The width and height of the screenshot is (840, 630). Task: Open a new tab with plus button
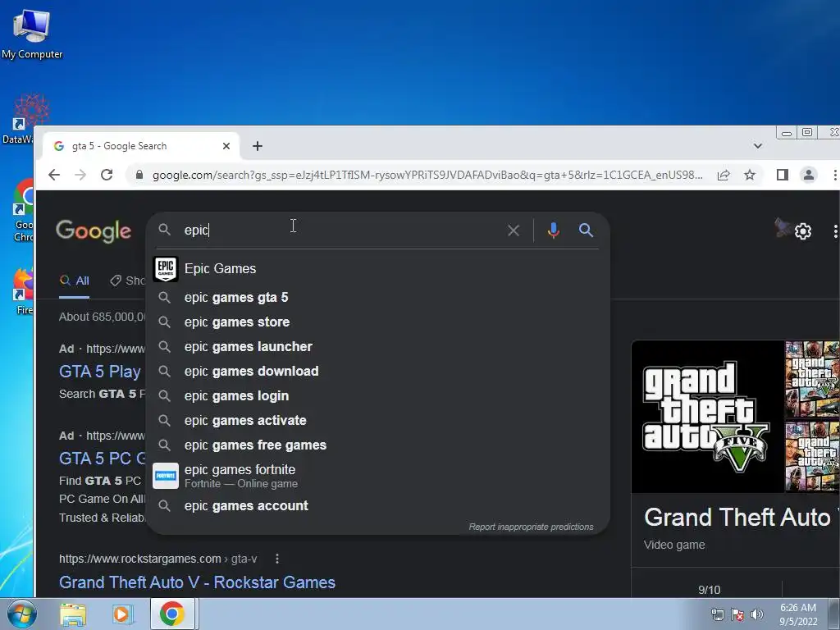(258, 146)
